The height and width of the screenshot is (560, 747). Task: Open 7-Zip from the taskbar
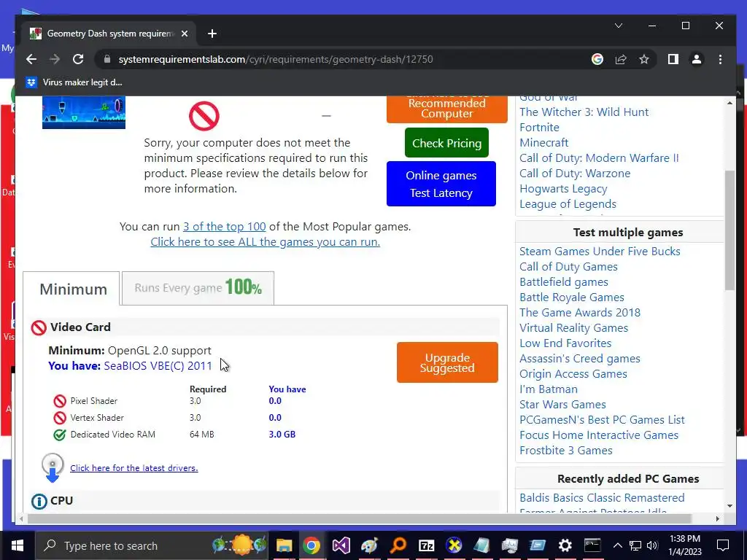[x=426, y=545]
